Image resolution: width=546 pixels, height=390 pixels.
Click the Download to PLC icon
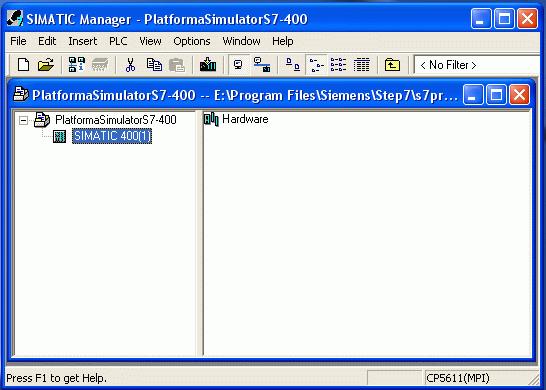pyautogui.click(x=208, y=65)
